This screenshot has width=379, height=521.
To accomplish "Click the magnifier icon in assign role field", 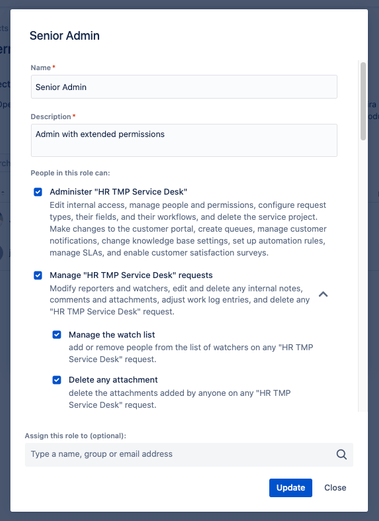I will coord(341,454).
